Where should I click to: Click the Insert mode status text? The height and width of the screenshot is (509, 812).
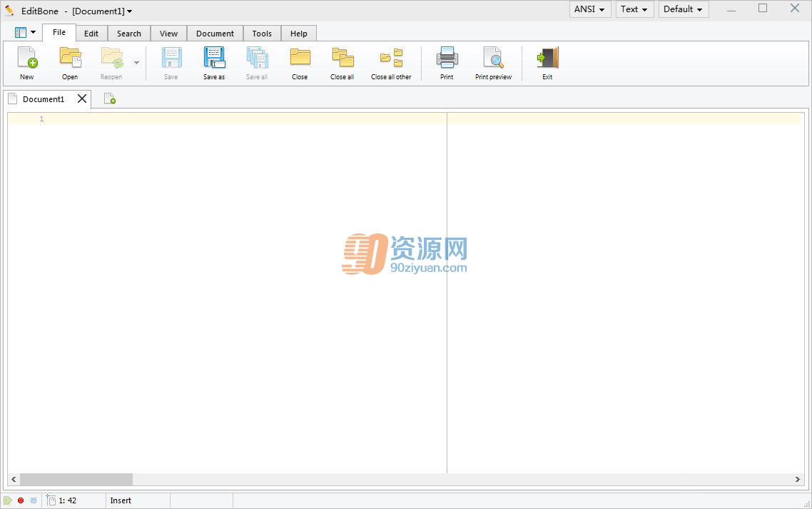121,500
